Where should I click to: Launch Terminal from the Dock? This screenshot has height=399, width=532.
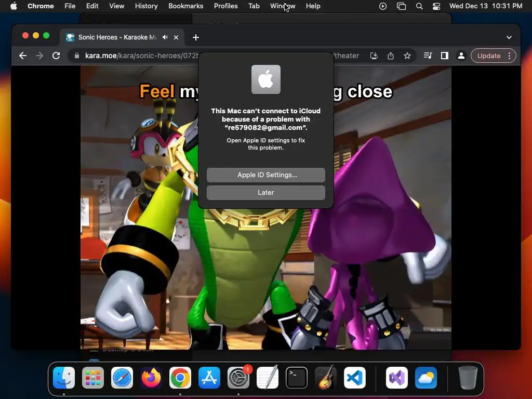pyautogui.click(x=297, y=378)
